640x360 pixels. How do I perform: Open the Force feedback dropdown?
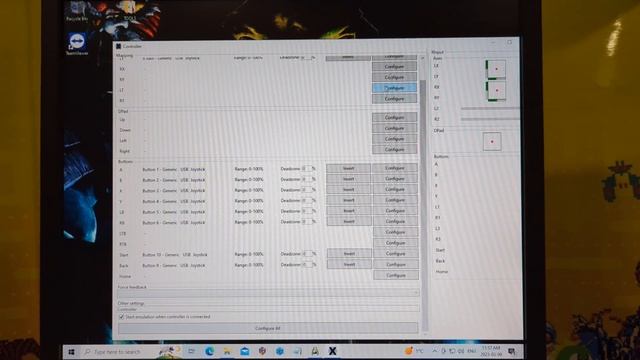[x=268, y=293]
